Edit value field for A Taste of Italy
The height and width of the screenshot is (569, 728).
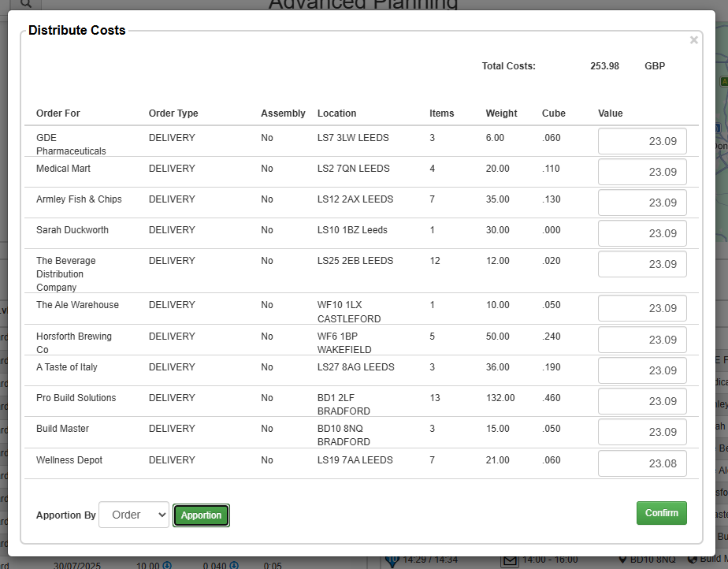642,370
